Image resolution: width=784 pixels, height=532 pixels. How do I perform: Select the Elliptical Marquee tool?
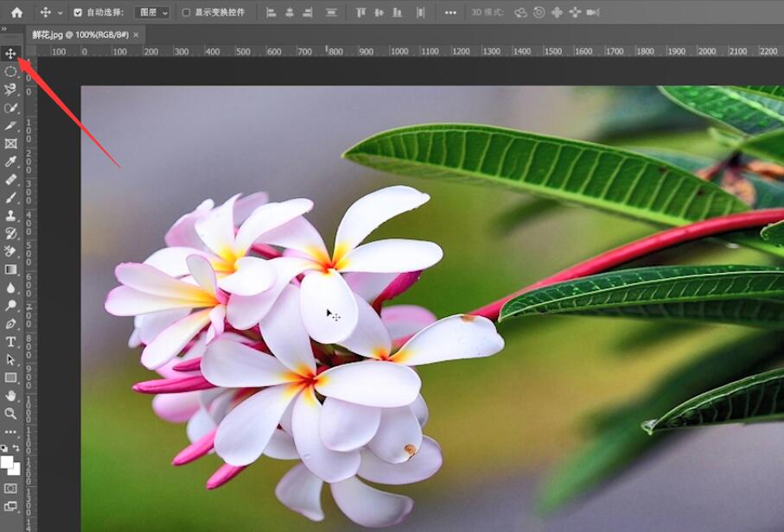click(x=10, y=72)
